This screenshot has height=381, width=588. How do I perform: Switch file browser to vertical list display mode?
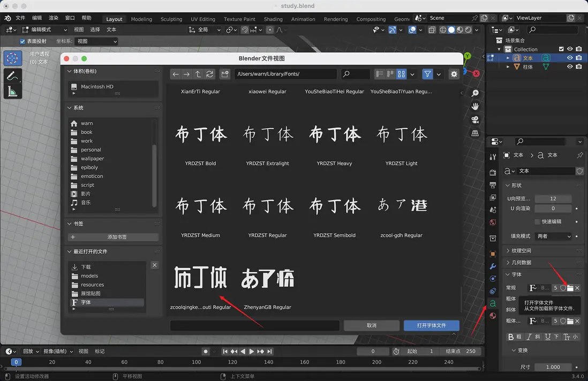click(380, 73)
